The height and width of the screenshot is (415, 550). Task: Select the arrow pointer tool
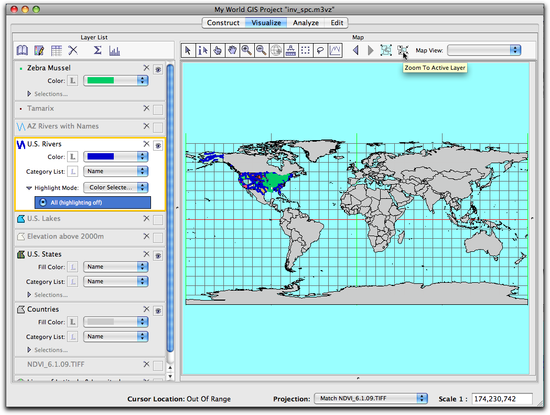click(x=188, y=51)
